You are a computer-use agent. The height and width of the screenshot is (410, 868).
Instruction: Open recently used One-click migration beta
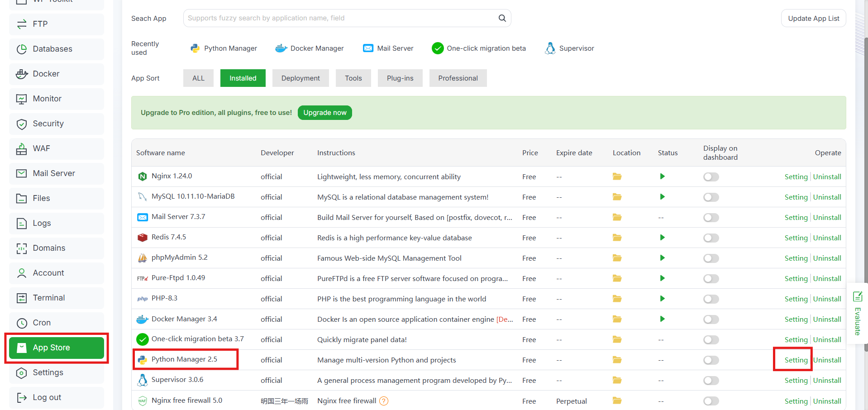point(479,48)
